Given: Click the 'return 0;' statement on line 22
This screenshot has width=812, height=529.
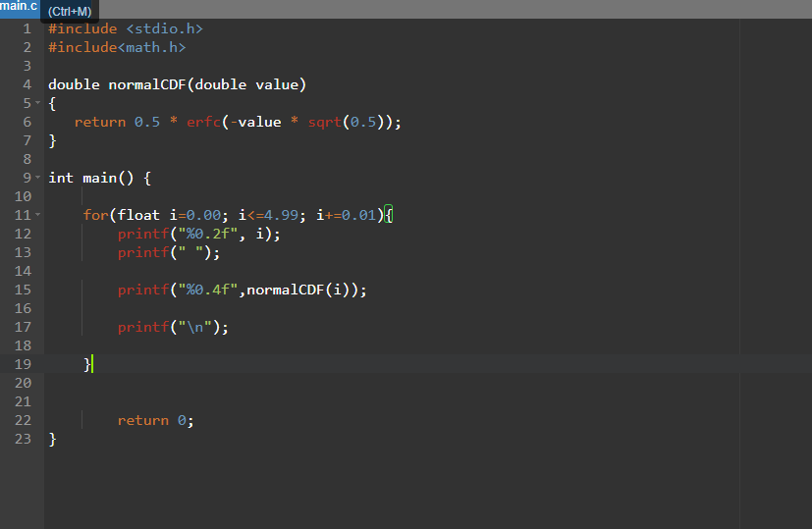Looking at the screenshot, I should (155, 420).
